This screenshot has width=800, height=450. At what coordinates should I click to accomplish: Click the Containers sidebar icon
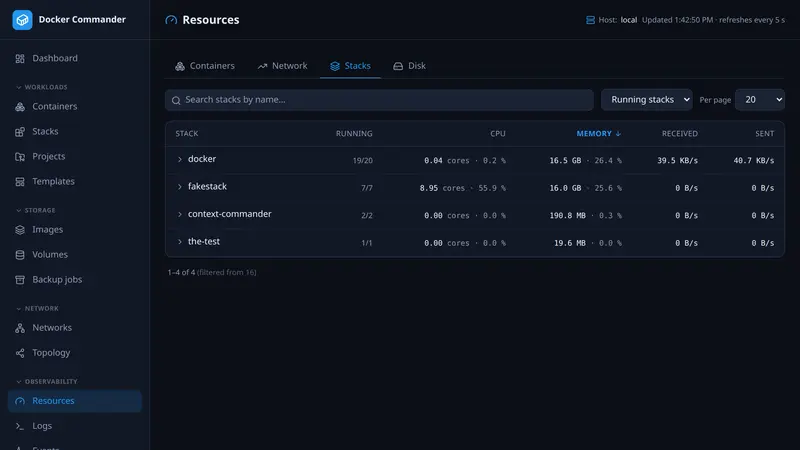pos(20,107)
